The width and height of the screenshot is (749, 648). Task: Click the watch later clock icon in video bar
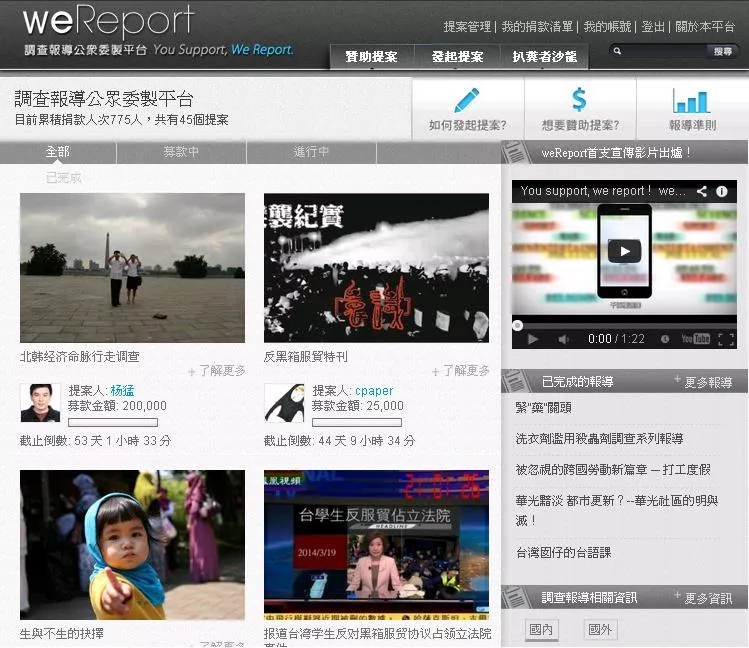click(664, 339)
